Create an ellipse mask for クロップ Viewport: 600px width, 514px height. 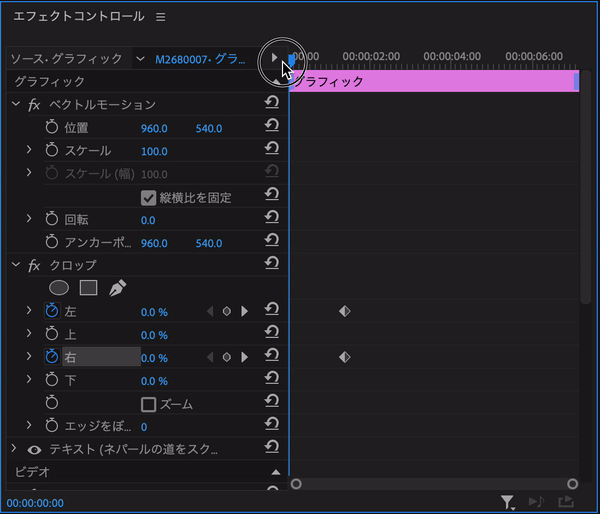point(59,288)
